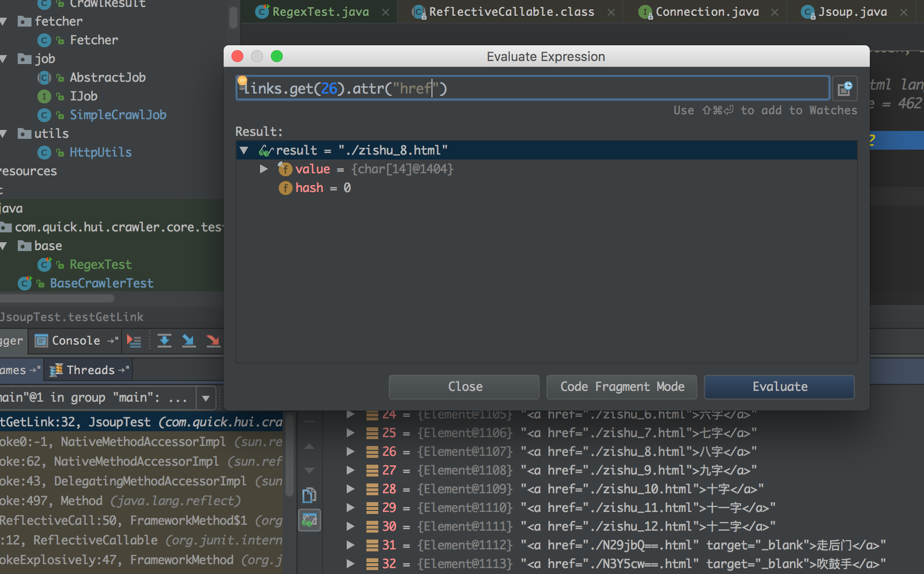The width and height of the screenshot is (924, 574).
Task: Select the runReflectiveCall:50 FrameworkMethod$1 stack frame
Action: (x=141, y=520)
